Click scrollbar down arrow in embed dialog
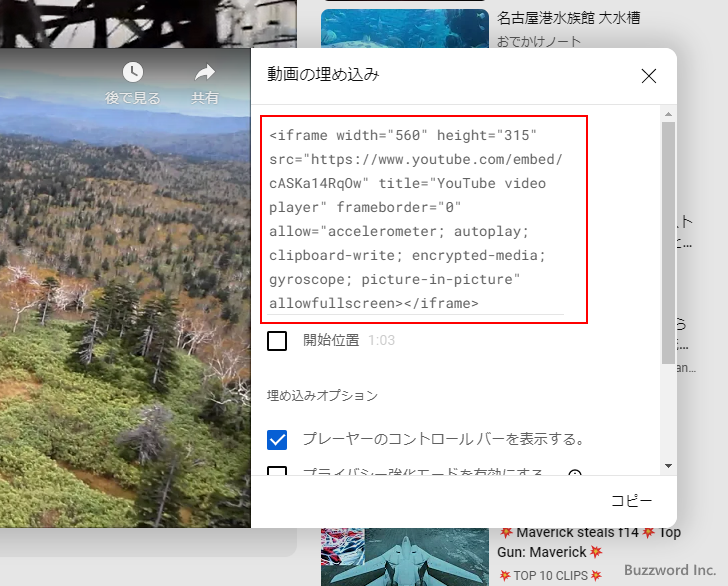Screen dimensions: 728x586 point(668,466)
